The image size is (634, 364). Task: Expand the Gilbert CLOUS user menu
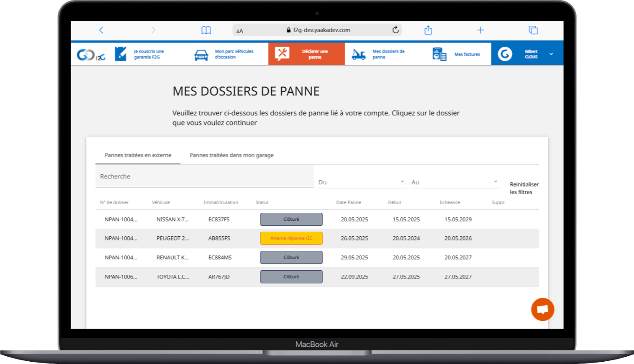tap(551, 54)
